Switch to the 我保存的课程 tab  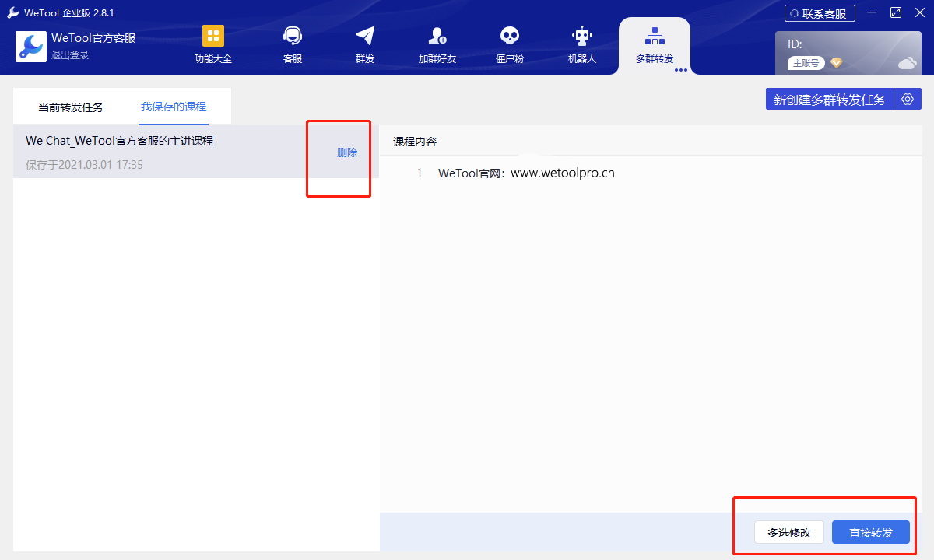(174, 107)
